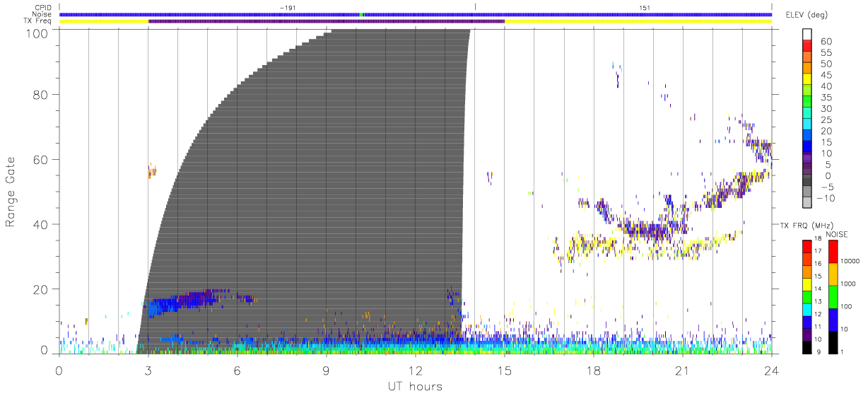Select the 12 tick on UT hours axis

(416, 371)
